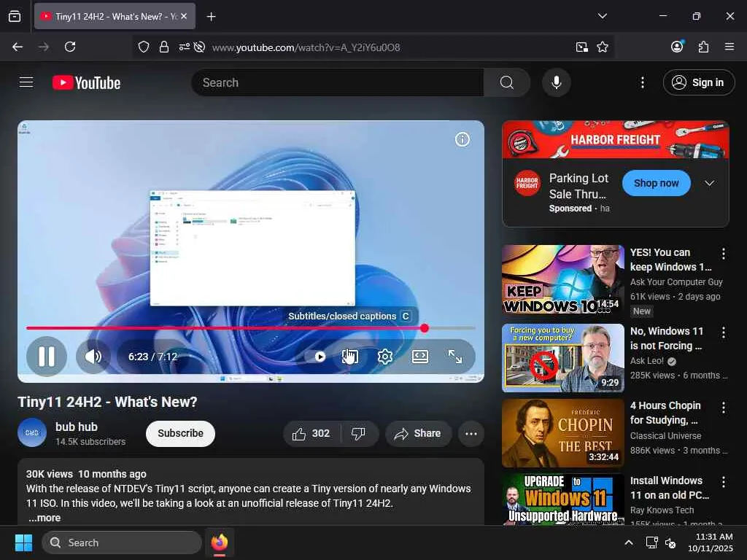Expand description with ...more

click(44, 518)
